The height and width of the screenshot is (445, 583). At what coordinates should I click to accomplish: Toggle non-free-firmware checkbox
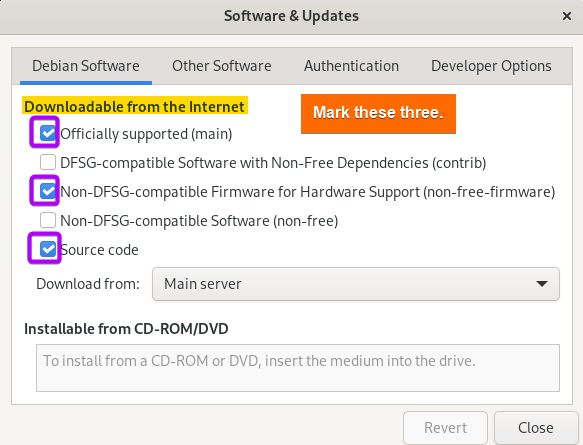(x=48, y=191)
